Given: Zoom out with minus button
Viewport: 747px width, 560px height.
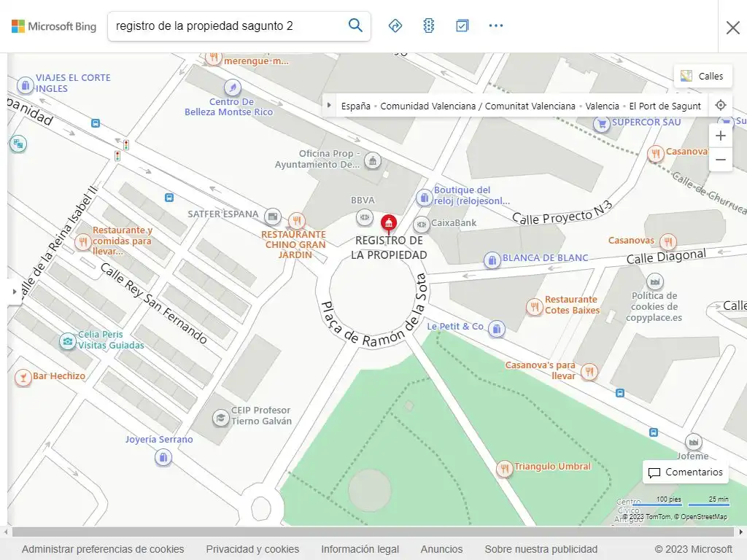Looking at the screenshot, I should pos(720,160).
